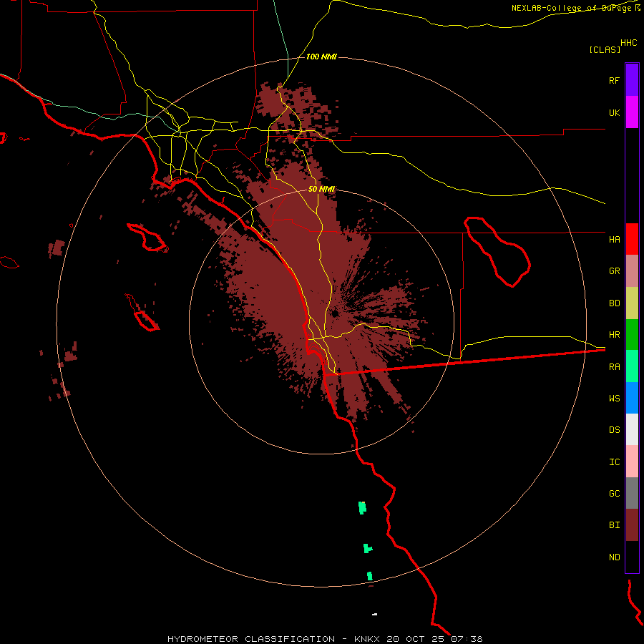Click the KNKX station identifier
The image size is (644, 644).
367,639
